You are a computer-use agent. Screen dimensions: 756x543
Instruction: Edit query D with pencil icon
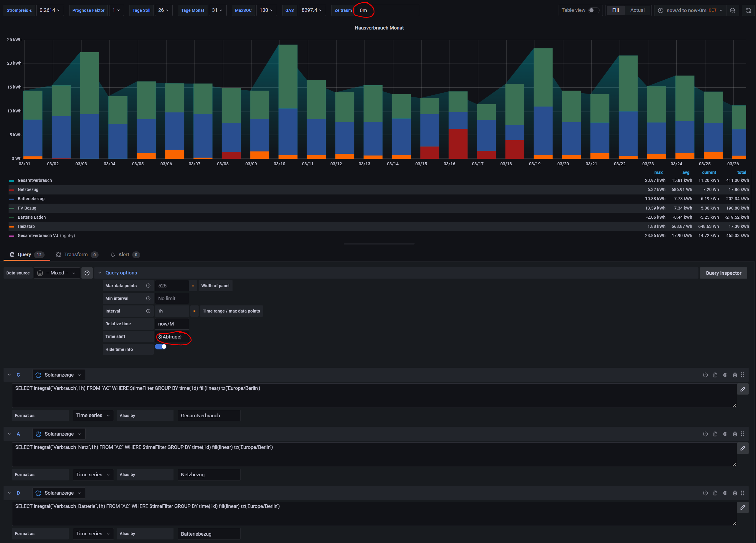743,507
